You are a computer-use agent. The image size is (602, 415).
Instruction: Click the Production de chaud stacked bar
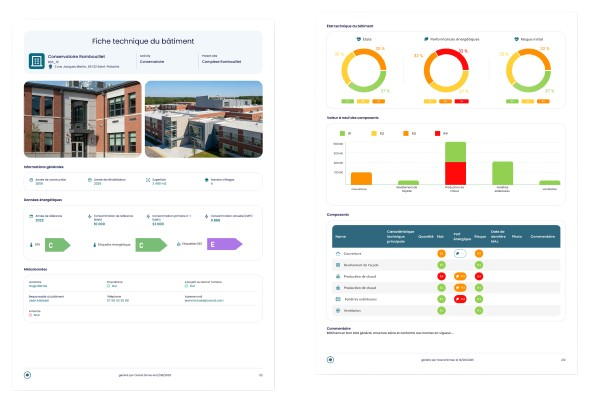(x=455, y=164)
